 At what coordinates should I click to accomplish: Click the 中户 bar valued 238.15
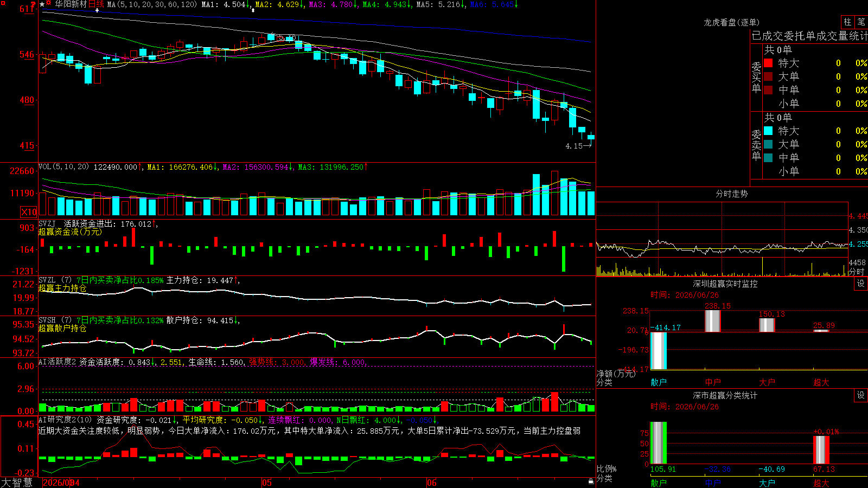point(713,321)
